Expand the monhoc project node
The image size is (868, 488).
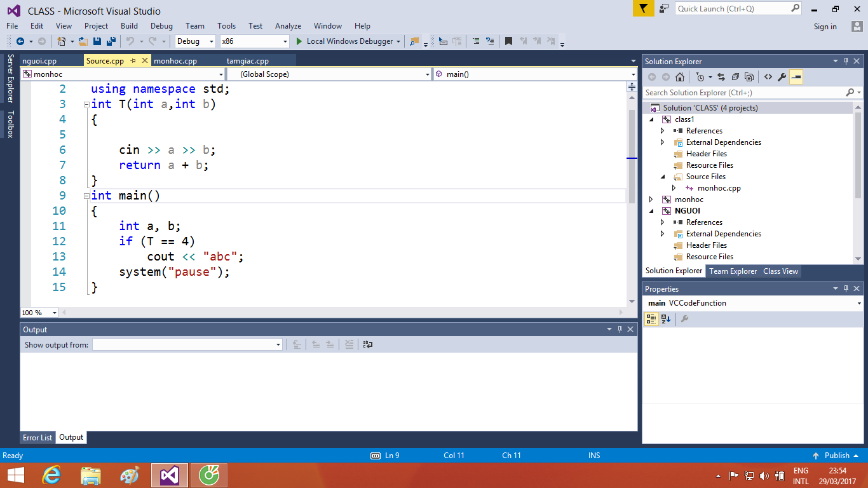tap(651, 200)
